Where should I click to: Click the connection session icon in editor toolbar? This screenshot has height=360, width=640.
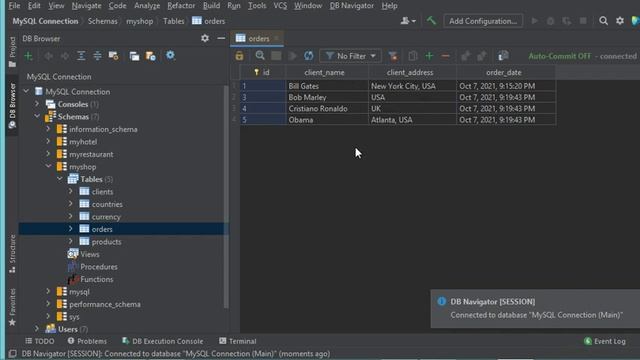[x=503, y=56]
